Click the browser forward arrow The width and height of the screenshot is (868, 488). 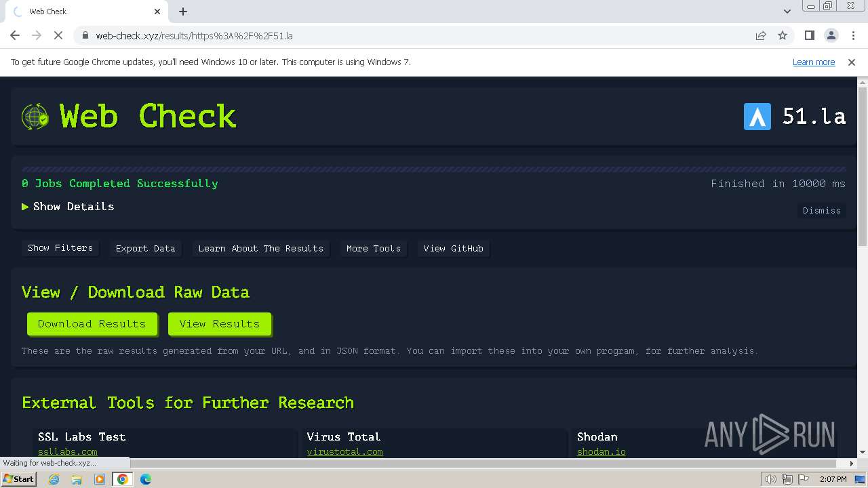pyautogui.click(x=37, y=35)
